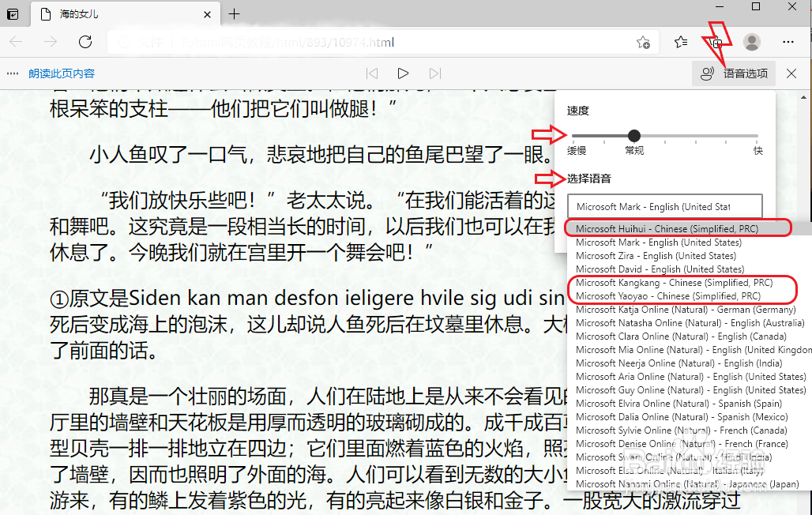Choose Microsoft Natasha Online Australia voice
Image resolution: width=812 pixels, height=515 pixels.
(688, 323)
